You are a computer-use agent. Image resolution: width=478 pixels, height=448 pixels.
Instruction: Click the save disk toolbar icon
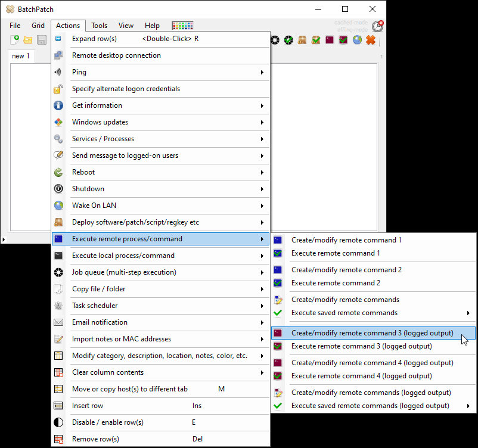coord(42,40)
